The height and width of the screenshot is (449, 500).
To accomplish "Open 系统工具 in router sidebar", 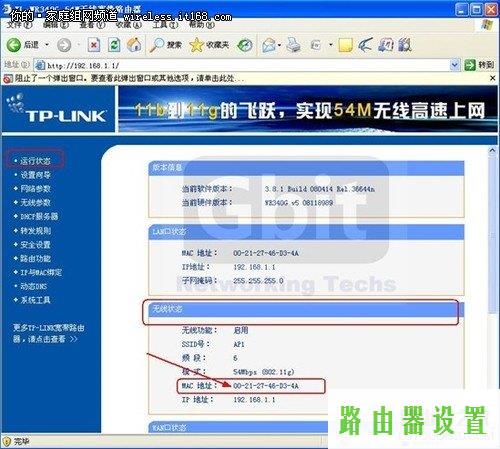I will coord(35,300).
